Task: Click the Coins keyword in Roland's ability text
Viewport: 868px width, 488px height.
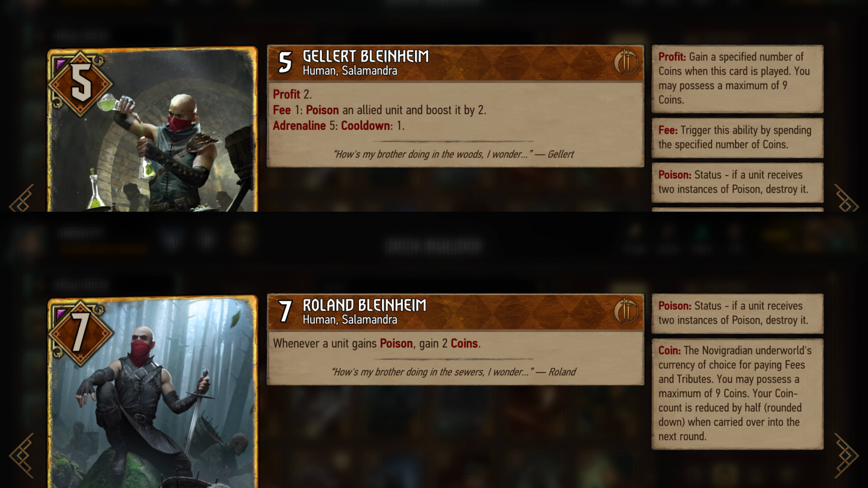Action: point(464,343)
